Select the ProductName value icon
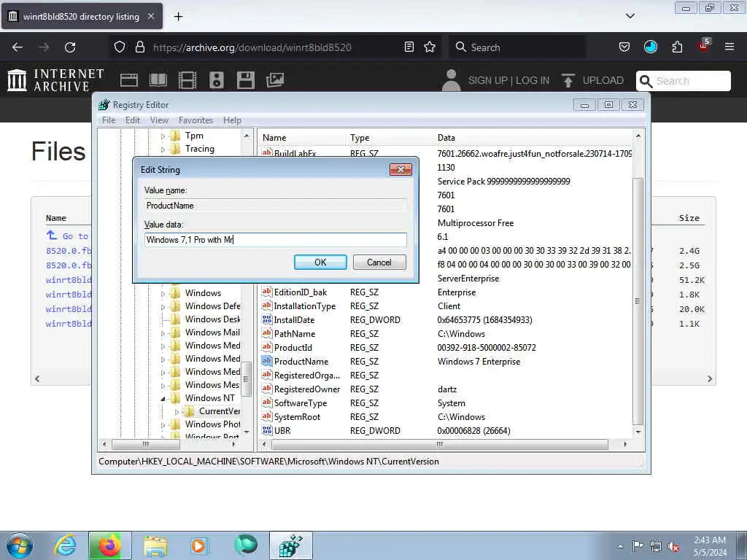 [x=267, y=361]
